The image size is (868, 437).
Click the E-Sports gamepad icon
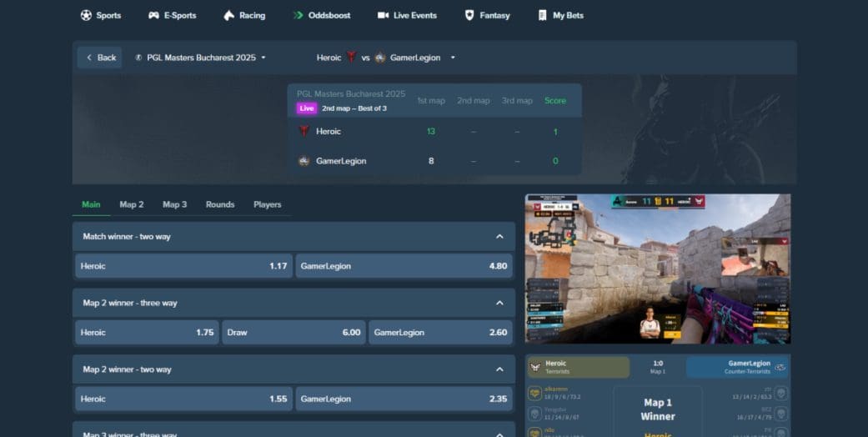pos(153,15)
